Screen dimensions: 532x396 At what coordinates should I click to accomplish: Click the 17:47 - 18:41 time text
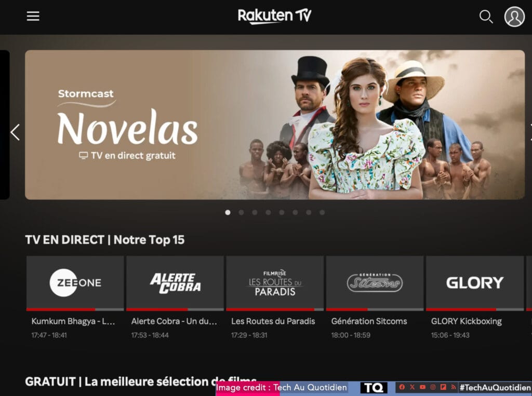pyautogui.click(x=49, y=335)
